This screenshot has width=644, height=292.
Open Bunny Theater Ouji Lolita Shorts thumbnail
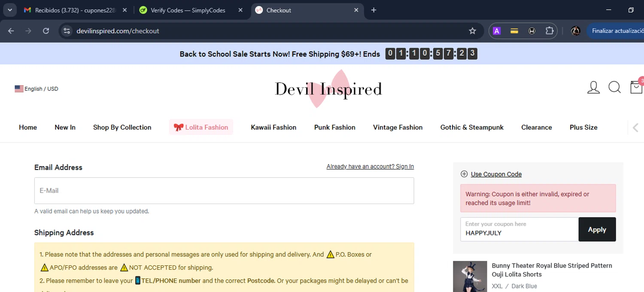(x=470, y=277)
